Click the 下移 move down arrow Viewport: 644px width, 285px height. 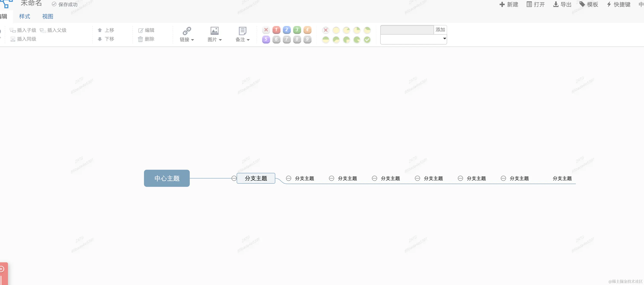[x=100, y=39]
